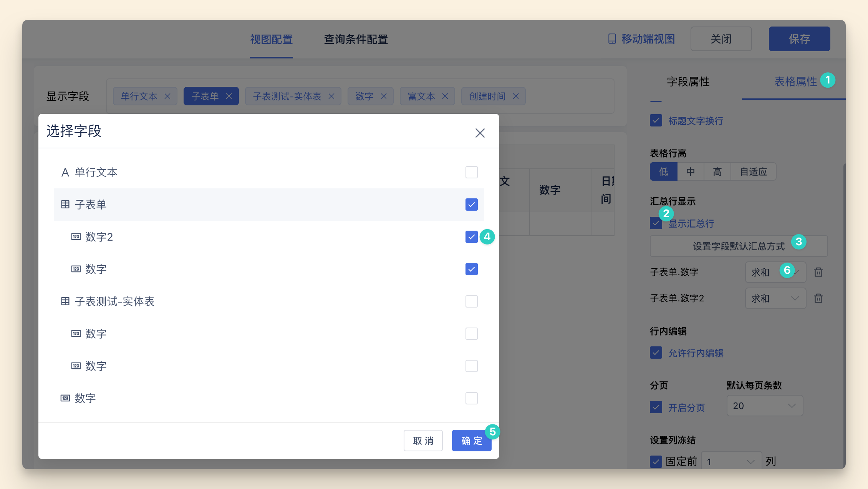Remove the 子表测试-实体表 tag via its X
The height and width of the screenshot is (489, 868).
pos(331,96)
